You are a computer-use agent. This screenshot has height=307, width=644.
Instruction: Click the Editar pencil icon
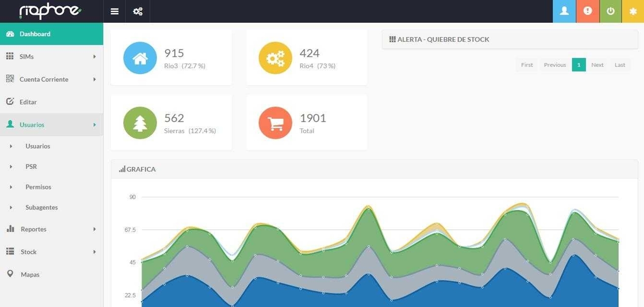[x=10, y=102]
